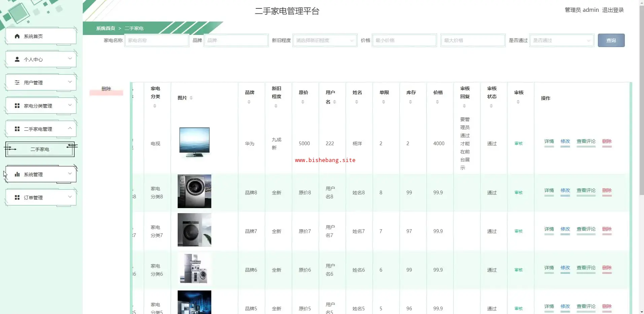Screen dimensions: 644x314
Task: Expand the 家电分类管理 chevron
Action: pos(70,105)
